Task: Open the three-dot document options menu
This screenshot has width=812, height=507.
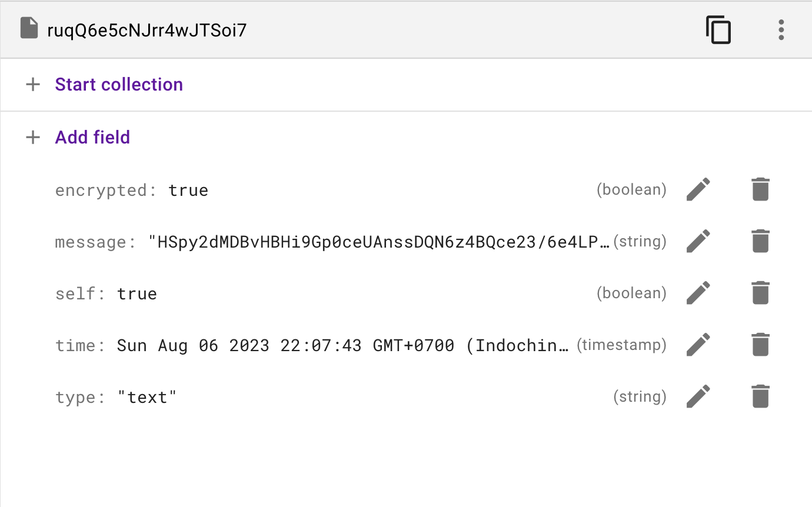Action: pyautogui.click(x=781, y=29)
